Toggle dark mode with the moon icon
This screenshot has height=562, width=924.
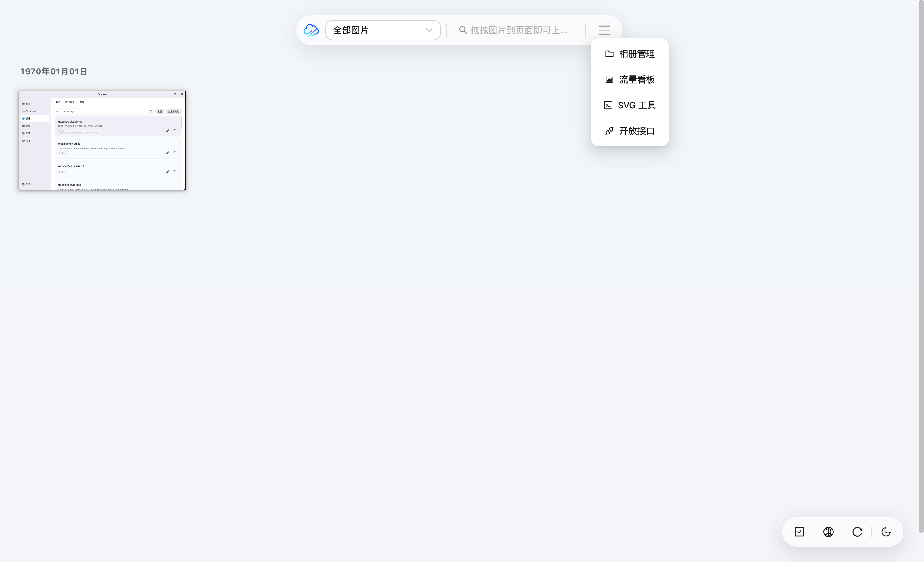point(886,532)
